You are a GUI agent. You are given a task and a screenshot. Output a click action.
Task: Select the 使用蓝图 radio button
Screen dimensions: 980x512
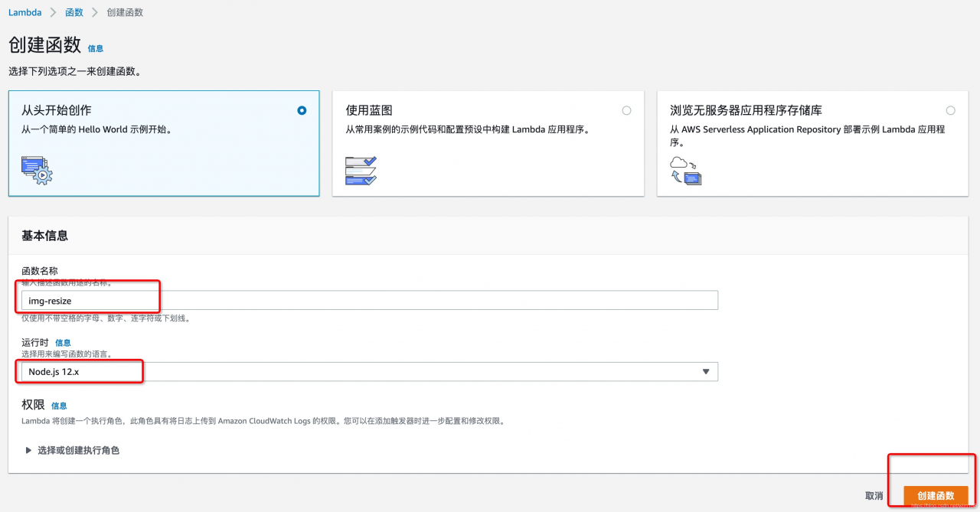pos(626,110)
